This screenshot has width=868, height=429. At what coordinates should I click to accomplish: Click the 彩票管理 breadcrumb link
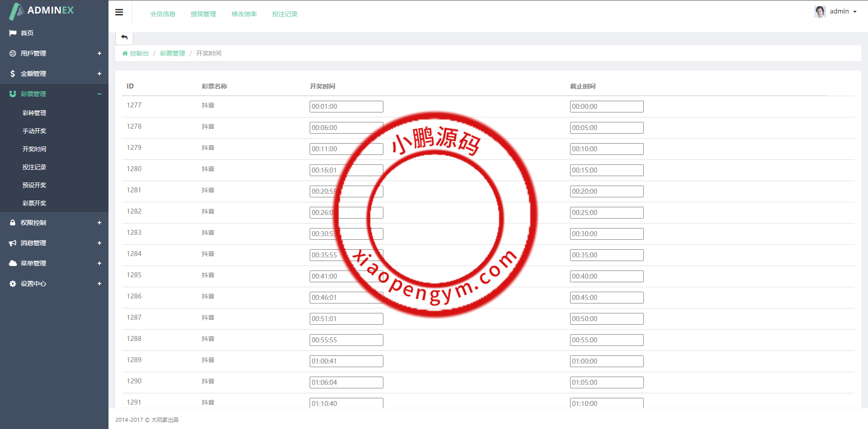click(x=172, y=53)
